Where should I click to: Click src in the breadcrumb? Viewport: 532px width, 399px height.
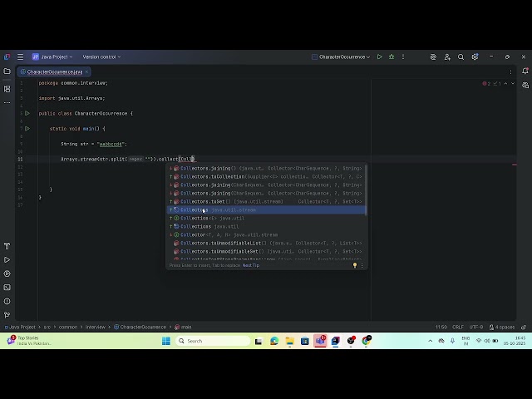click(x=47, y=327)
